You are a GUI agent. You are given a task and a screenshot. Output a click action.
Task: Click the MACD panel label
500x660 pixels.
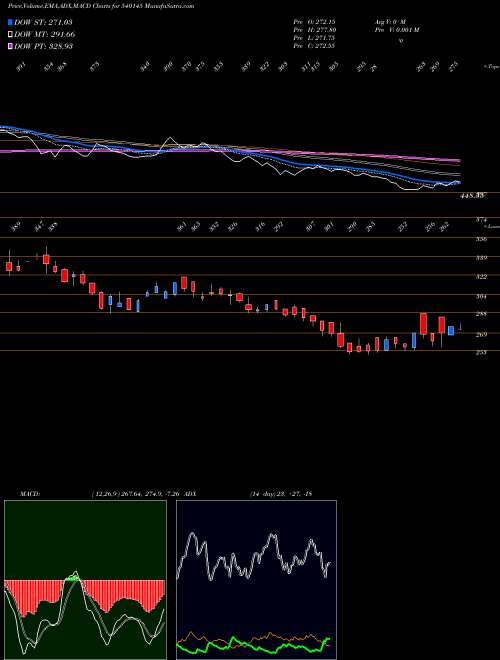pos(29,494)
